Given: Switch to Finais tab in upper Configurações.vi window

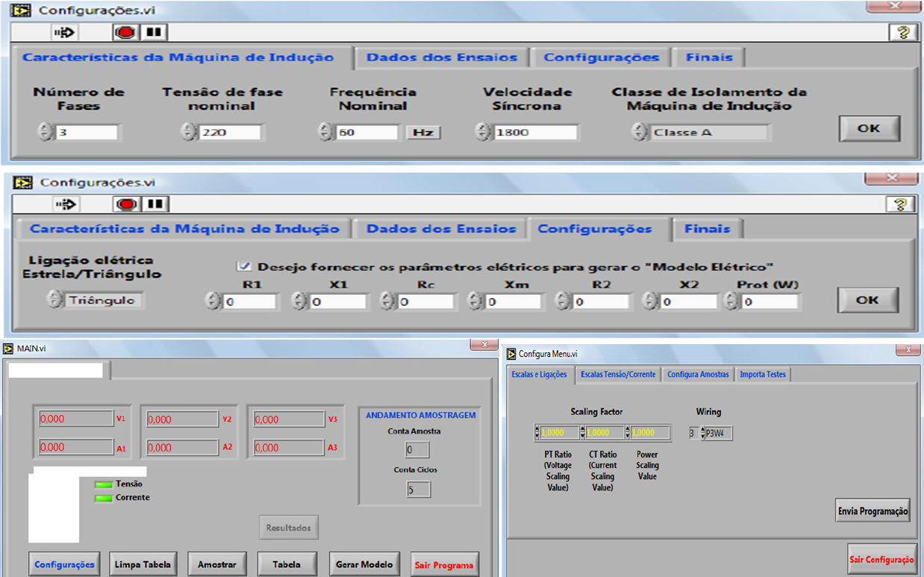Looking at the screenshot, I should [709, 57].
